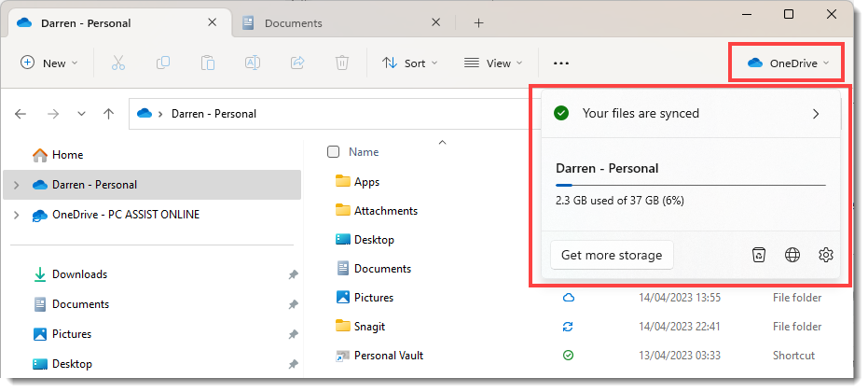Image resolution: width=868 pixels, height=392 pixels.
Task: Open the See more ellipsis menu
Action: pyautogui.click(x=560, y=63)
